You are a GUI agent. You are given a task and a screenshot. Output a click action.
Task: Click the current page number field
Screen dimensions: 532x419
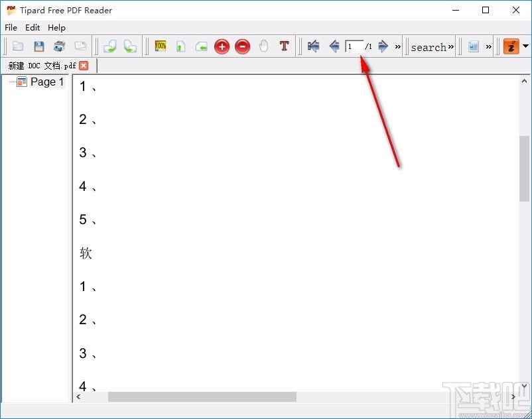354,46
